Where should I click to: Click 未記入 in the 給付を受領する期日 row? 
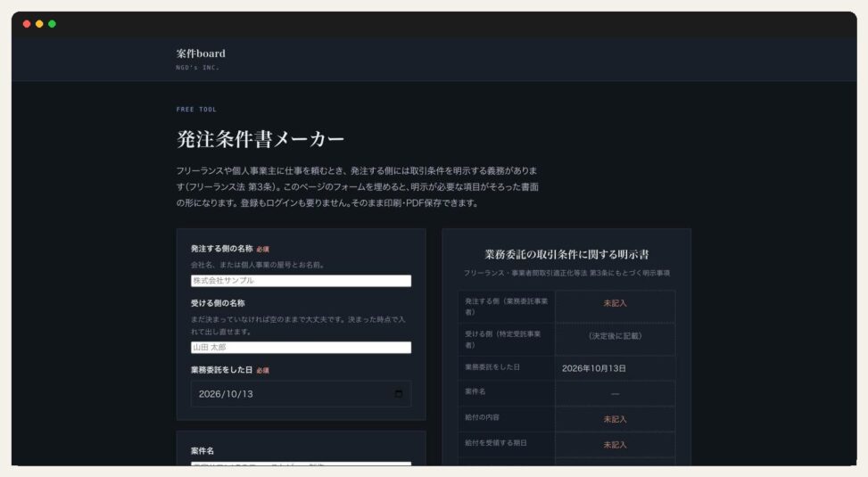(615, 445)
